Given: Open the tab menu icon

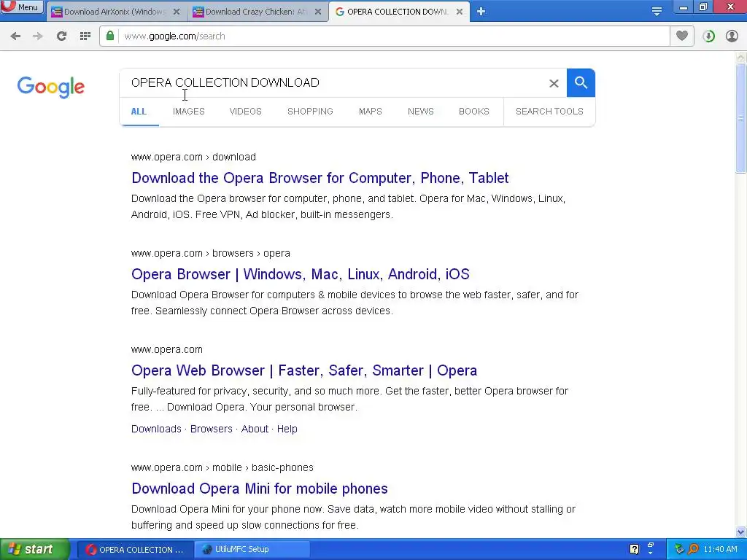Looking at the screenshot, I should (657, 12).
